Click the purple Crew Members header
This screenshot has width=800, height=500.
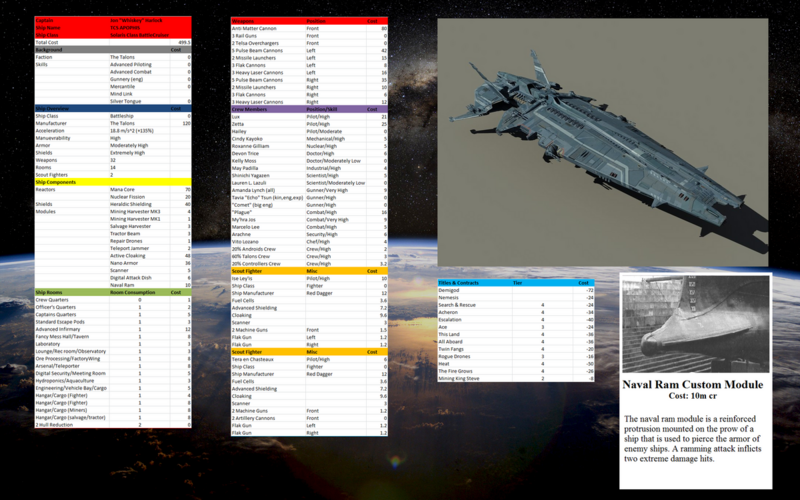(309, 109)
